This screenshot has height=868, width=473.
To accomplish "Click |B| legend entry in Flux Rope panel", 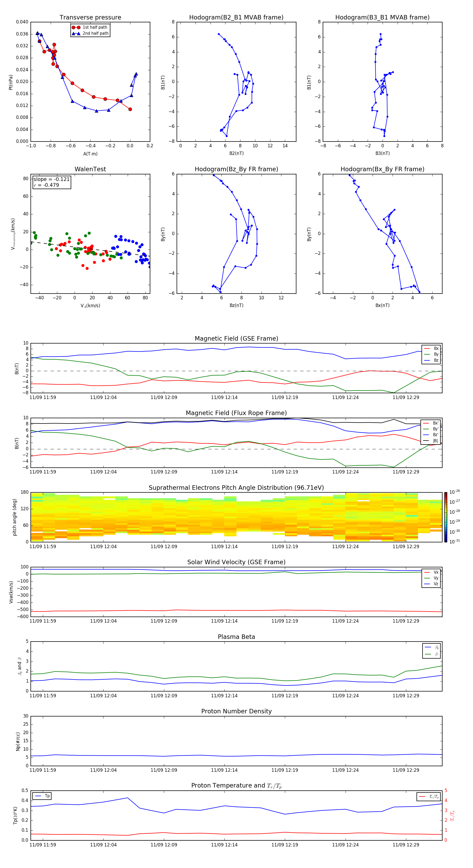I will pyautogui.click(x=431, y=441).
